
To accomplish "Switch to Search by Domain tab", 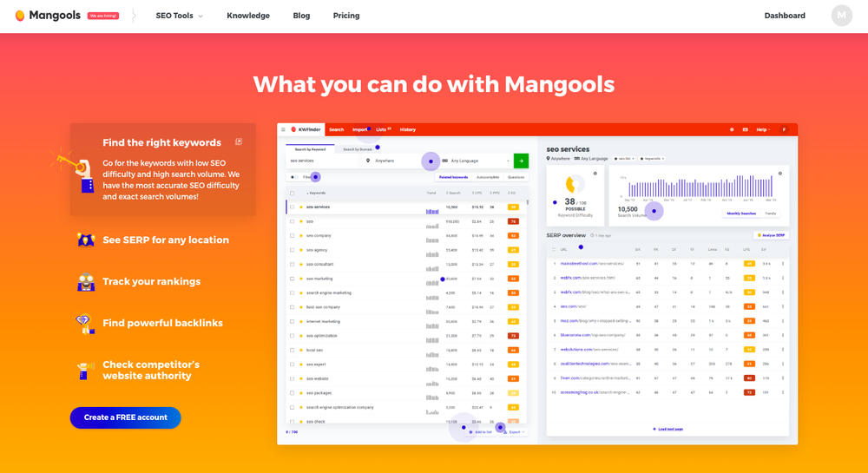I will [x=358, y=149].
